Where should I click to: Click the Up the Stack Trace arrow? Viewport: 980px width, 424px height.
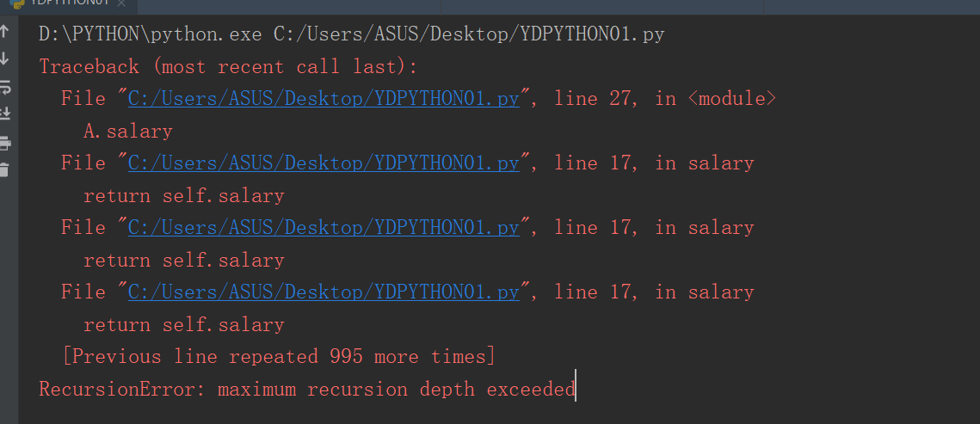point(4,31)
